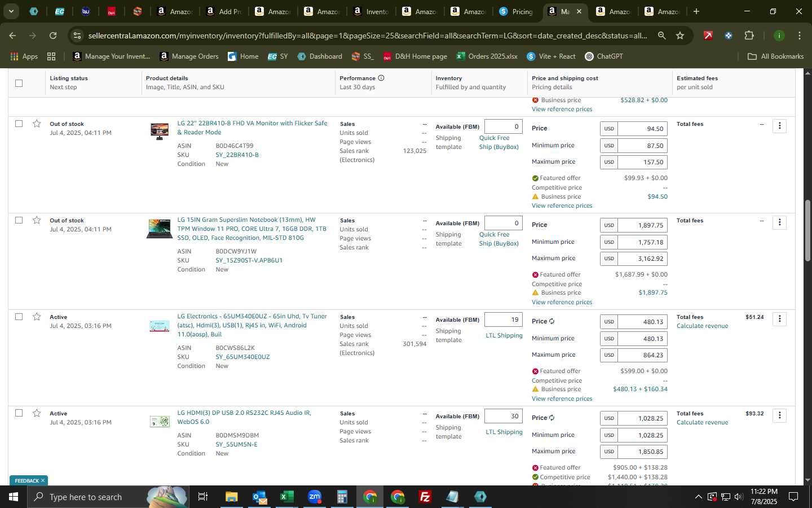Open a new browser tab

[x=696, y=11]
